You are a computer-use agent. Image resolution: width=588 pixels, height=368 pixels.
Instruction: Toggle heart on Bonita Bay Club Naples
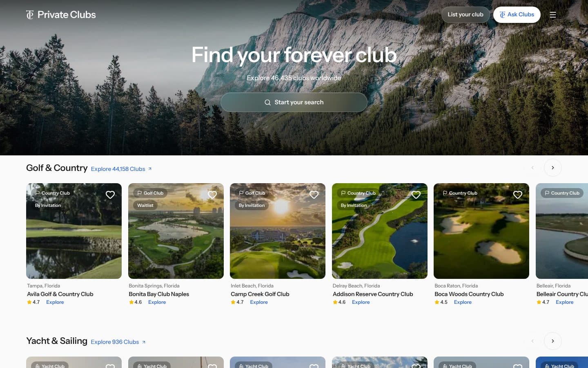click(x=212, y=195)
